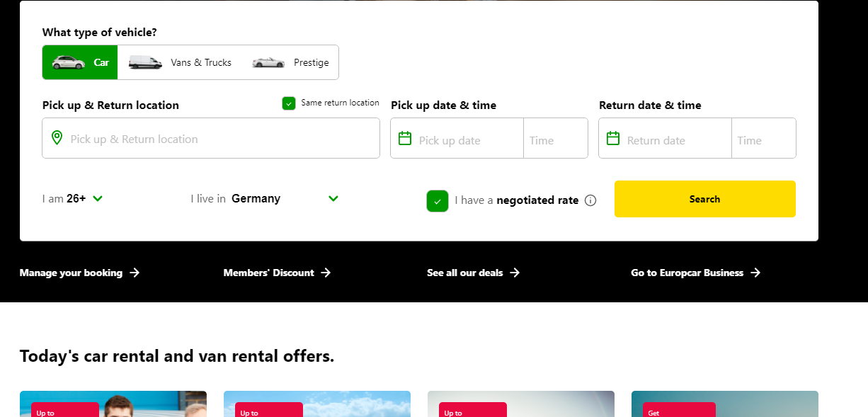Expand the age 26+ dropdown
The image size is (868, 417).
point(73,199)
